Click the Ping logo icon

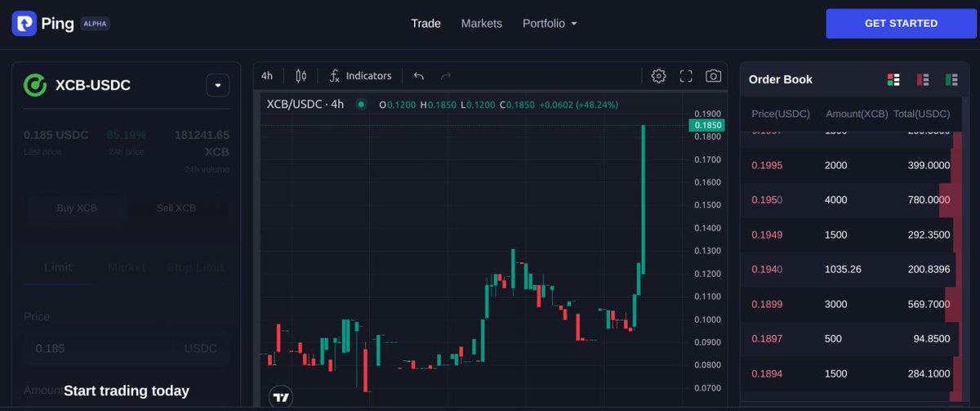click(x=24, y=24)
